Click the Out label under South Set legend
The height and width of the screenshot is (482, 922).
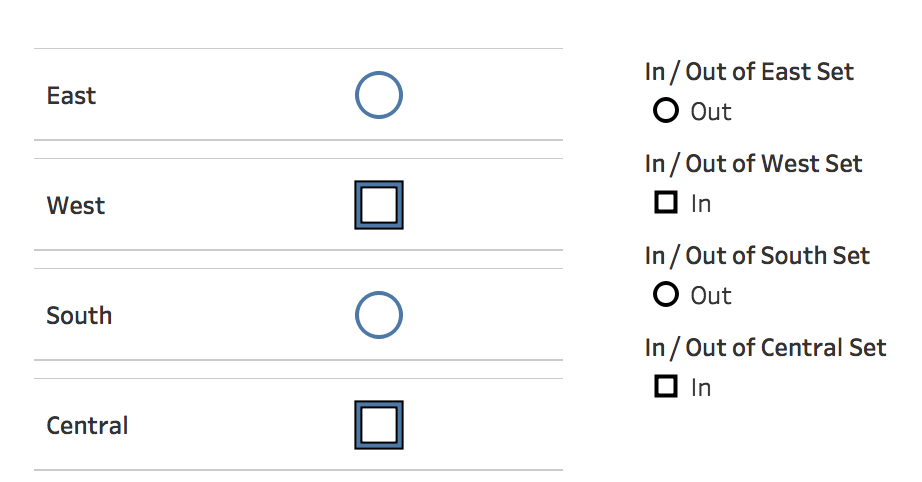click(710, 296)
